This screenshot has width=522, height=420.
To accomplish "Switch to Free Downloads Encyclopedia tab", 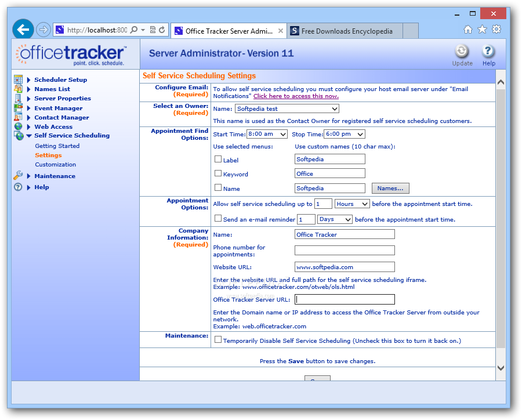I will [345, 31].
